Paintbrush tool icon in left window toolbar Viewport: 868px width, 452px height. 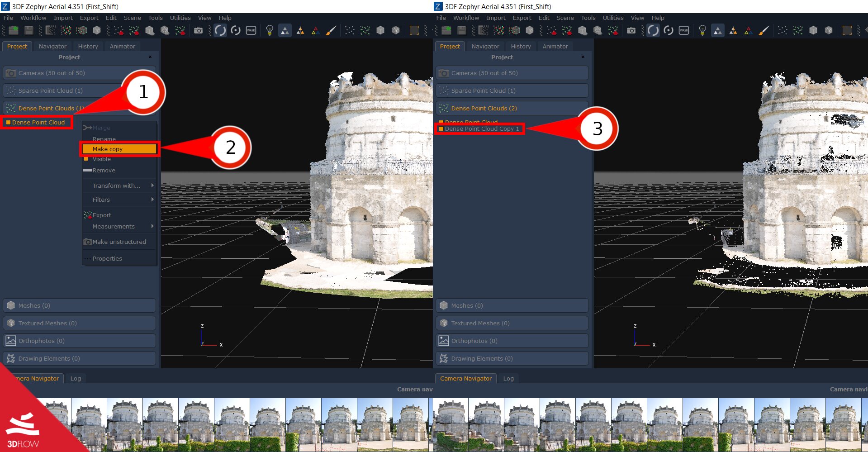(x=331, y=30)
